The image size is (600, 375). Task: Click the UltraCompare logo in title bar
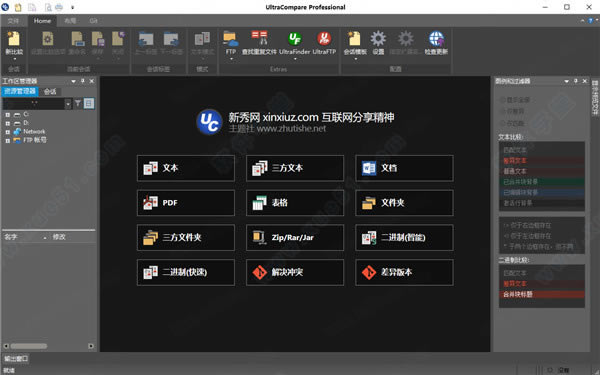click(x=5, y=7)
